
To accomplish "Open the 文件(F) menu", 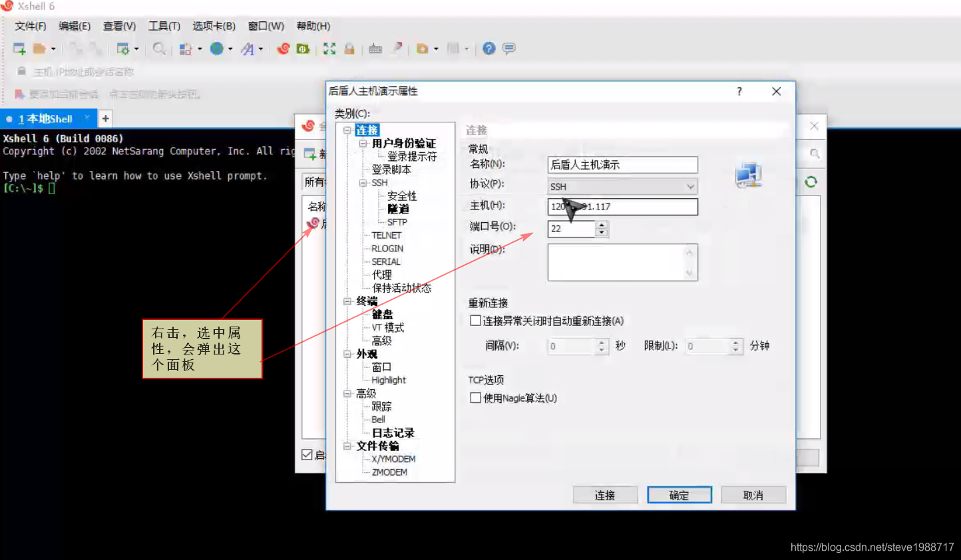I will coord(31,26).
